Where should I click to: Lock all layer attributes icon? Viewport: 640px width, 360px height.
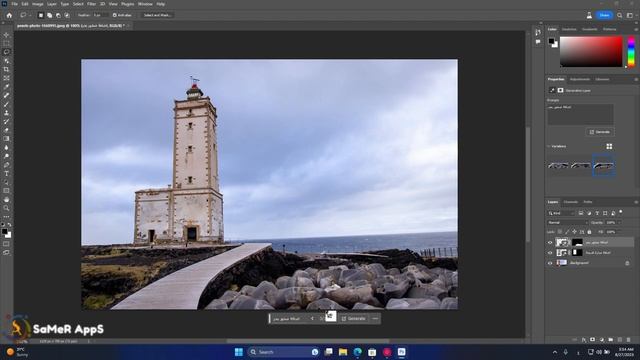coord(589,232)
